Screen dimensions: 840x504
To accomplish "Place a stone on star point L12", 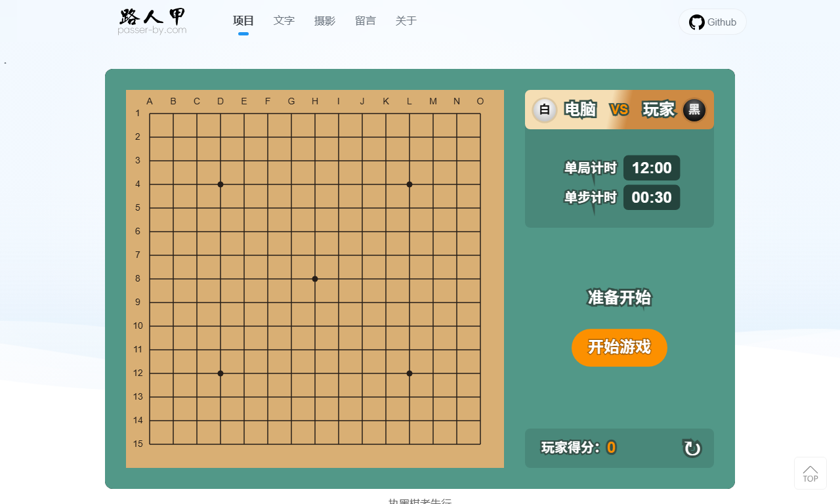I will pyautogui.click(x=409, y=373).
